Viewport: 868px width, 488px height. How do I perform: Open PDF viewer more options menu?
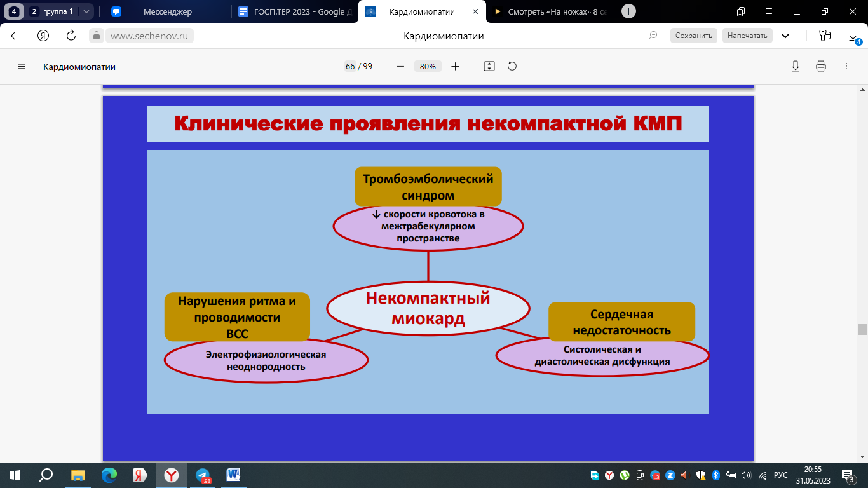pyautogui.click(x=846, y=66)
